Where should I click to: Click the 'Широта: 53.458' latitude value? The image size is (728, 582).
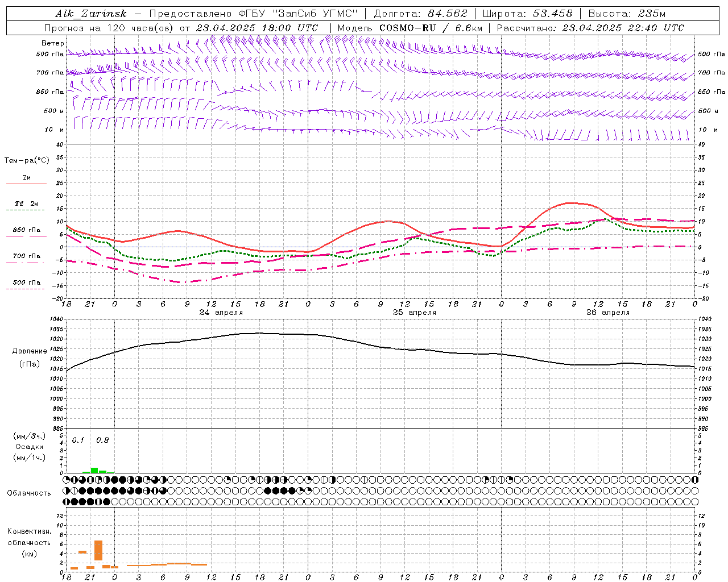[527, 14]
